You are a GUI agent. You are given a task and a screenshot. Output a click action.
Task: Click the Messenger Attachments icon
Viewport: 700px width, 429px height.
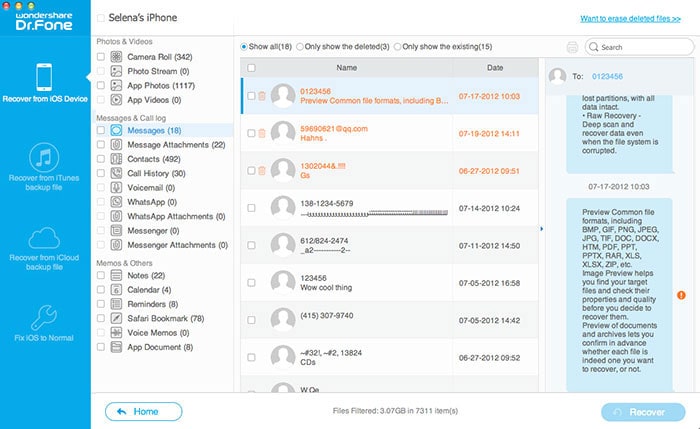[116, 245]
